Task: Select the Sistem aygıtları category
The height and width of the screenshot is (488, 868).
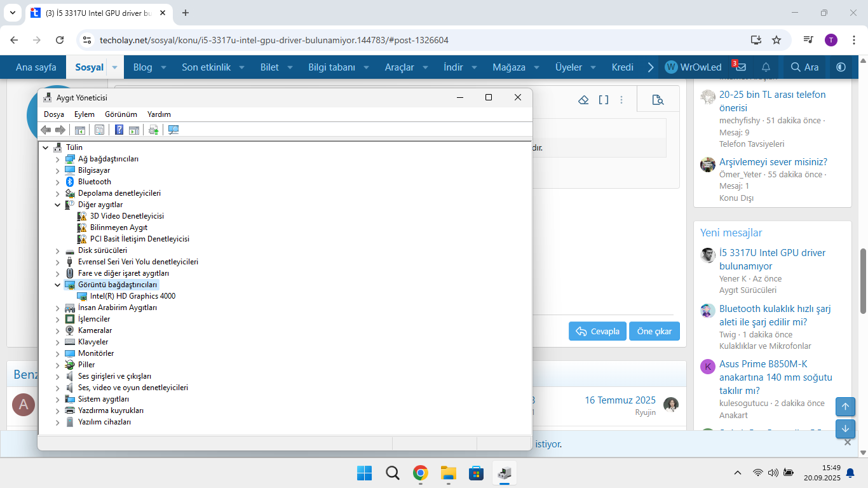Action: coord(104,399)
